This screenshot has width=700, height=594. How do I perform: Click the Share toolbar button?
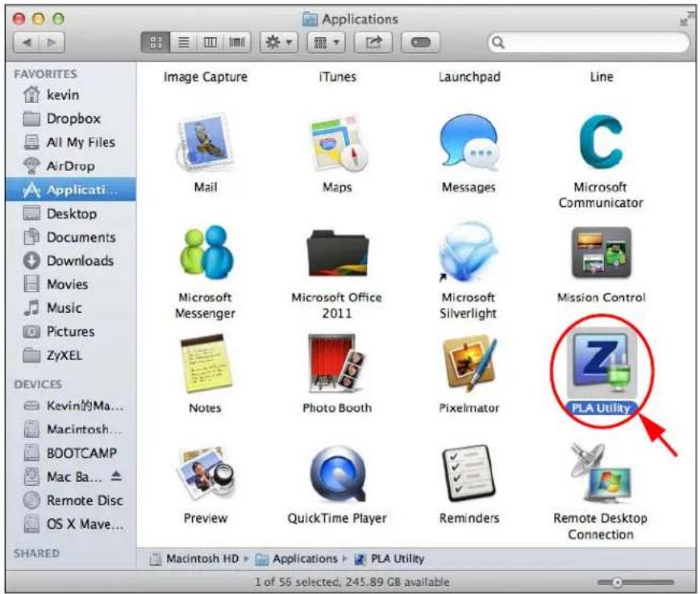click(x=373, y=43)
